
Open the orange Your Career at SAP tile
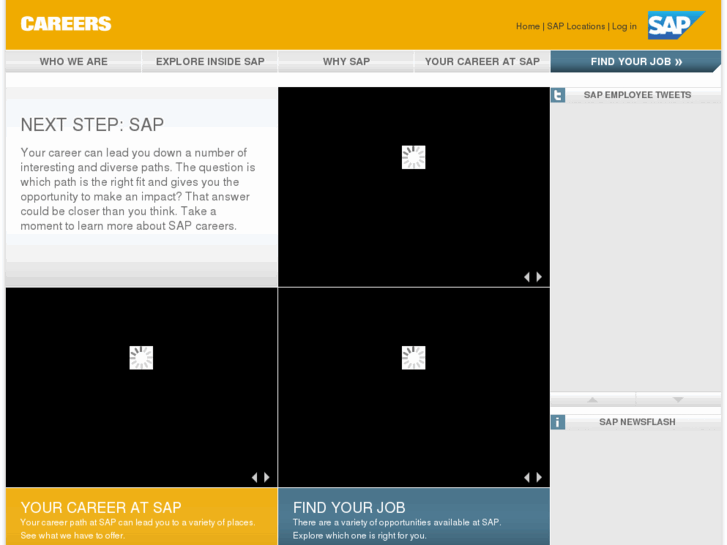[141, 516]
